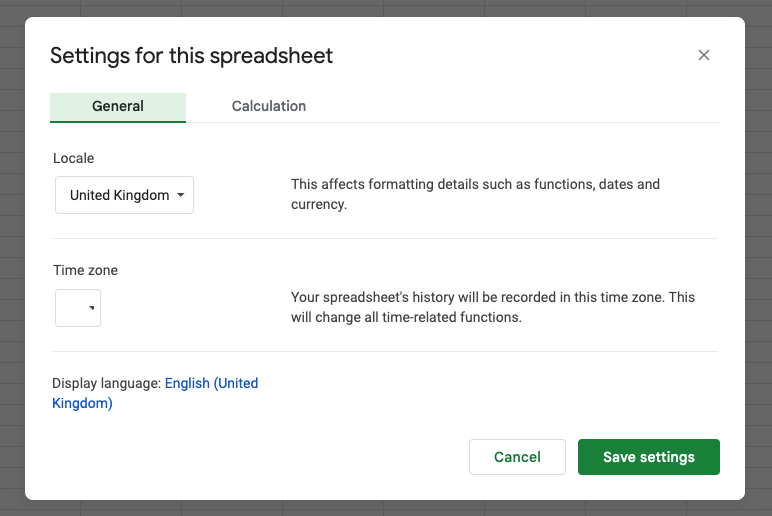Open the English (United Kingdom) language link
Screen dimensions: 772x516
[x=211, y=383]
